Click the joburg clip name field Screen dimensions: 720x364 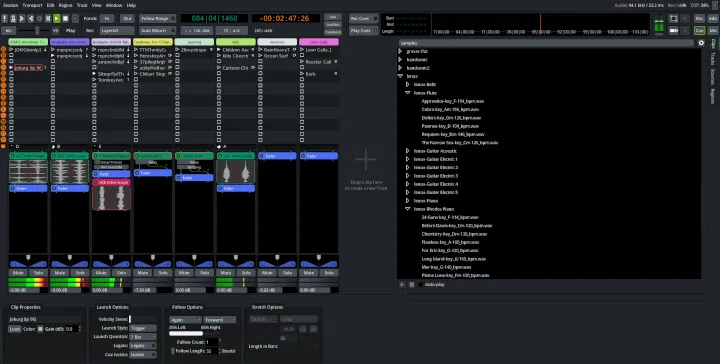click(x=45, y=319)
